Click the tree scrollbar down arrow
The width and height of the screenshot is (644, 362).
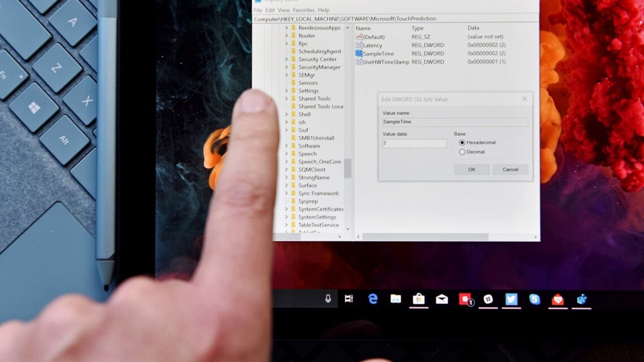(348, 229)
